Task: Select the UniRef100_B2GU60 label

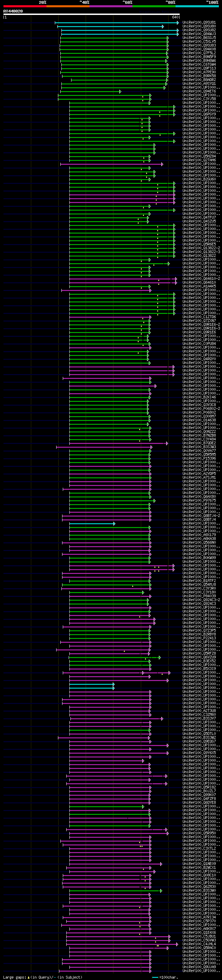Action: 199,179
